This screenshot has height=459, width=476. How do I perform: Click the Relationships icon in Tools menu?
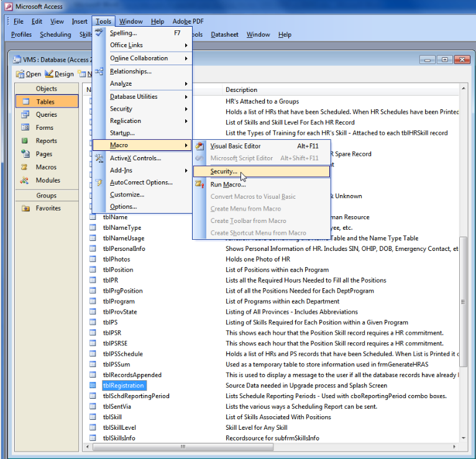[99, 71]
